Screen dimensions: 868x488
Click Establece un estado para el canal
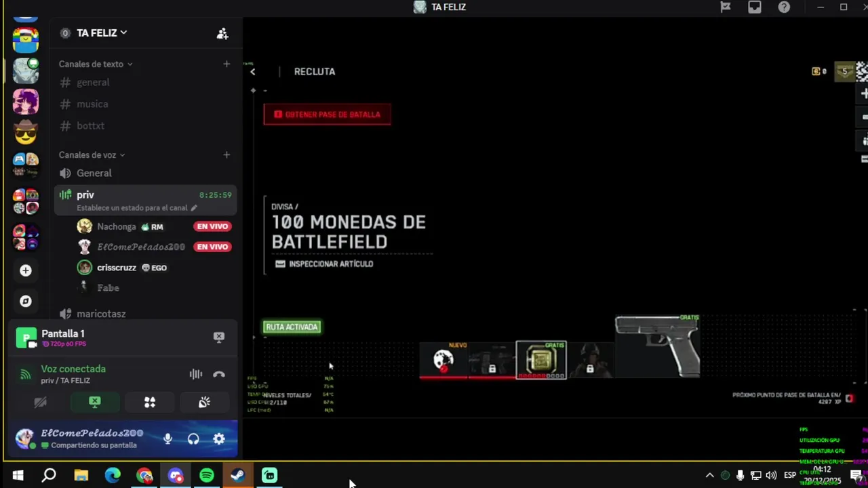(x=136, y=208)
